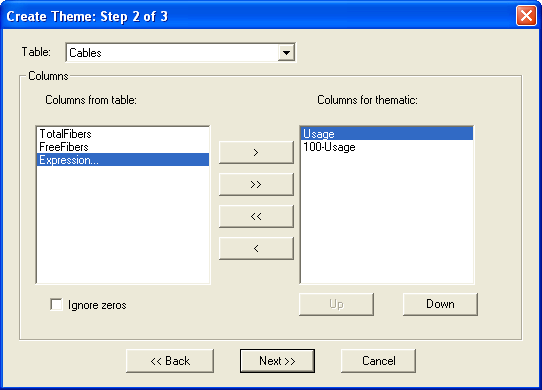The height and width of the screenshot is (390, 542).
Task: Open the Table dropdown arrow
Action: point(286,53)
